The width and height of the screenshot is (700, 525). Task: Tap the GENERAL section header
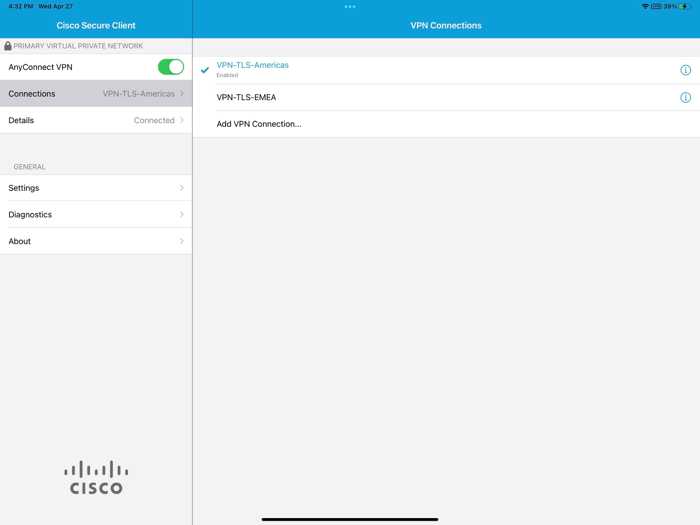pos(29,167)
